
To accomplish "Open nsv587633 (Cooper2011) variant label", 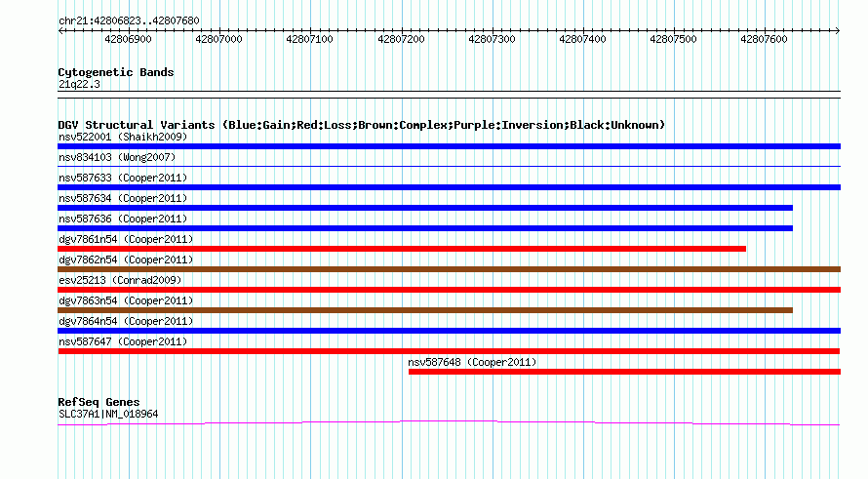I will (x=123, y=178).
